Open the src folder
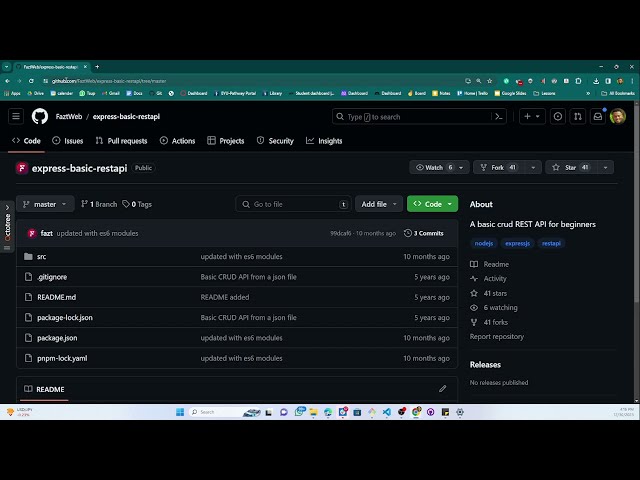Screen dimensions: 640x480 [41, 257]
